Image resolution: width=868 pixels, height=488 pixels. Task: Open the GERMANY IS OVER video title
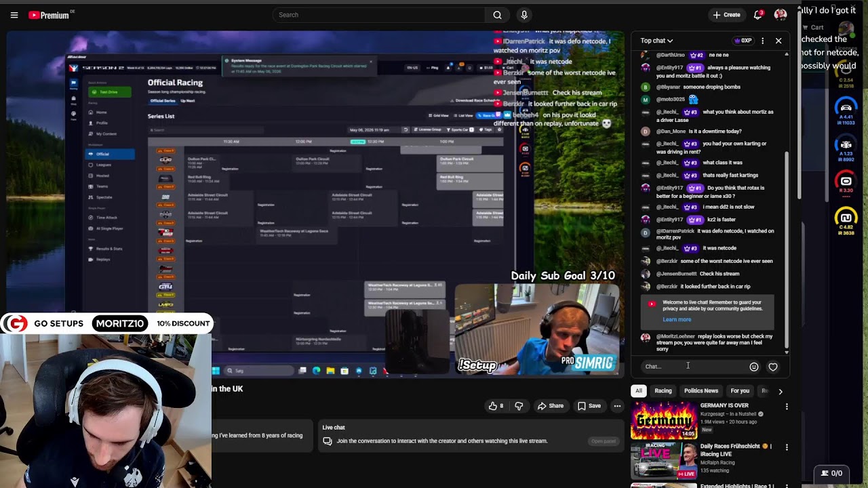point(724,405)
